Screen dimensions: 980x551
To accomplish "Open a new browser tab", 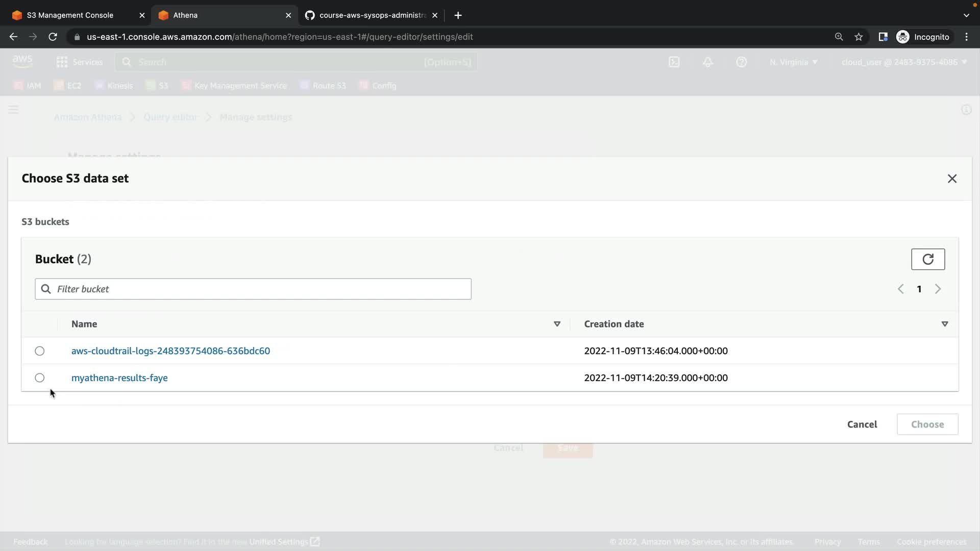I will pos(458,15).
